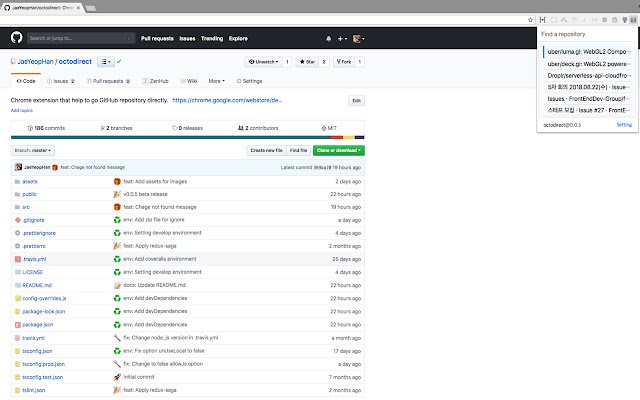Image resolution: width=640 pixels, height=400 pixels.
Task: Open the user avatar menu
Action: pyautogui.click(x=358, y=38)
